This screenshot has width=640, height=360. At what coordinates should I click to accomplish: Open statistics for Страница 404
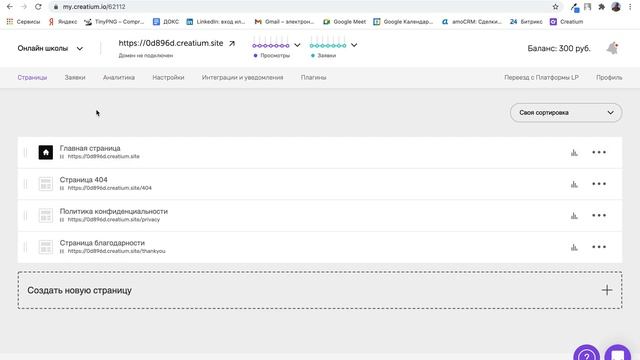[574, 184]
